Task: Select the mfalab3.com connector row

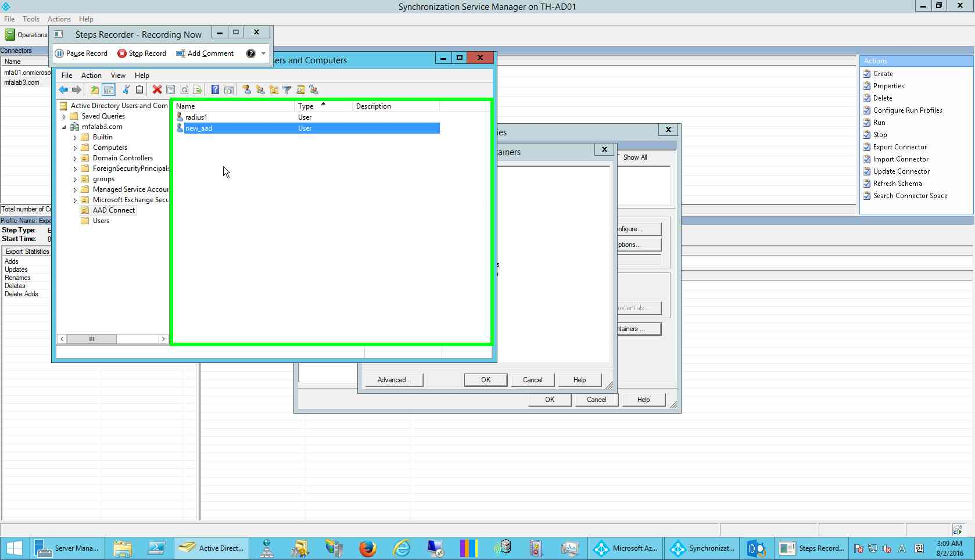Action: (x=26, y=82)
